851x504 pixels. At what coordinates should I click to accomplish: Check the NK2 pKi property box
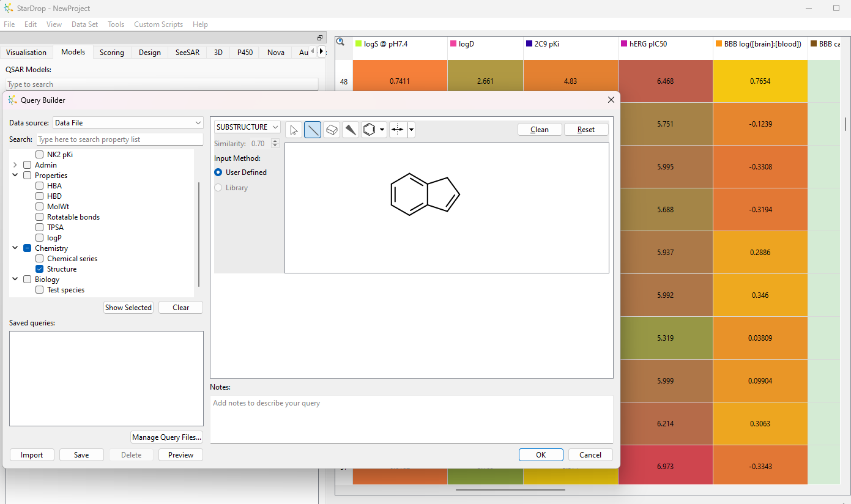pos(40,155)
